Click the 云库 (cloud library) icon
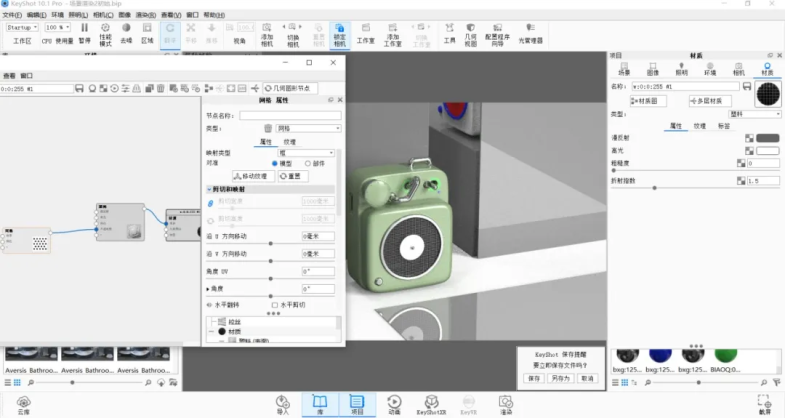 pyautogui.click(x=23, y=403)
